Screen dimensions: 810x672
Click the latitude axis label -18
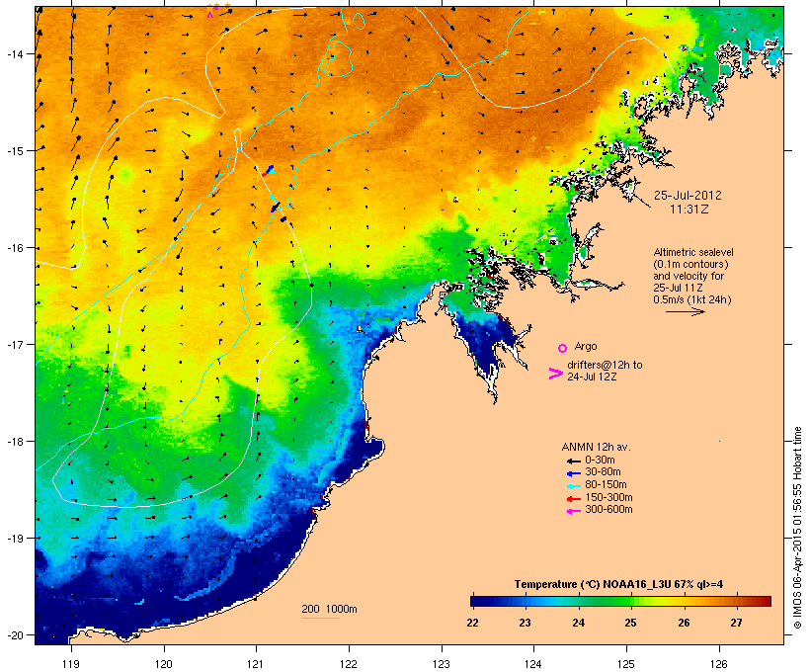point(15,441)
